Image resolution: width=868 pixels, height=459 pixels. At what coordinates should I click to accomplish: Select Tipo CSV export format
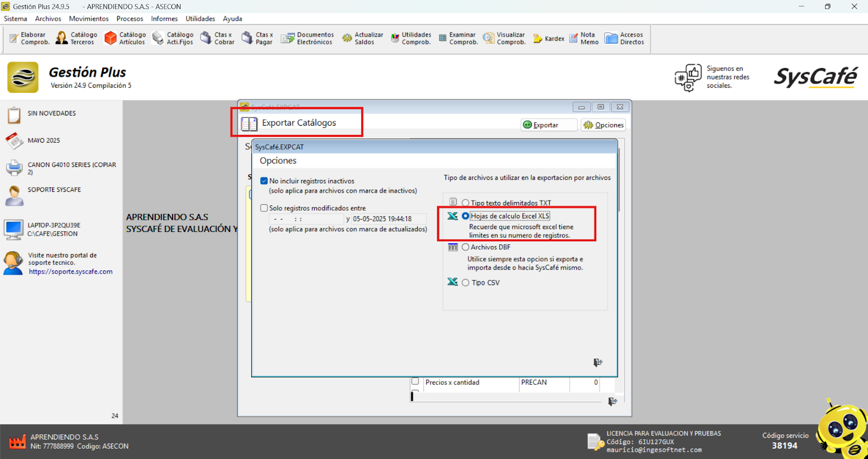(465, 283)
